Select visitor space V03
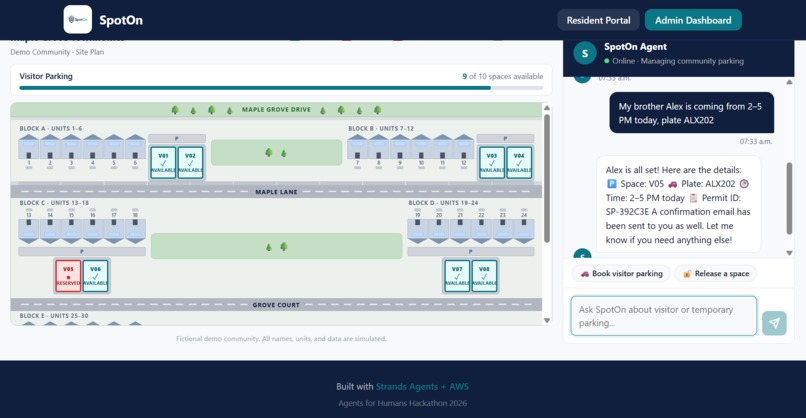The image size is (806, 418). [x=492, y=162]
